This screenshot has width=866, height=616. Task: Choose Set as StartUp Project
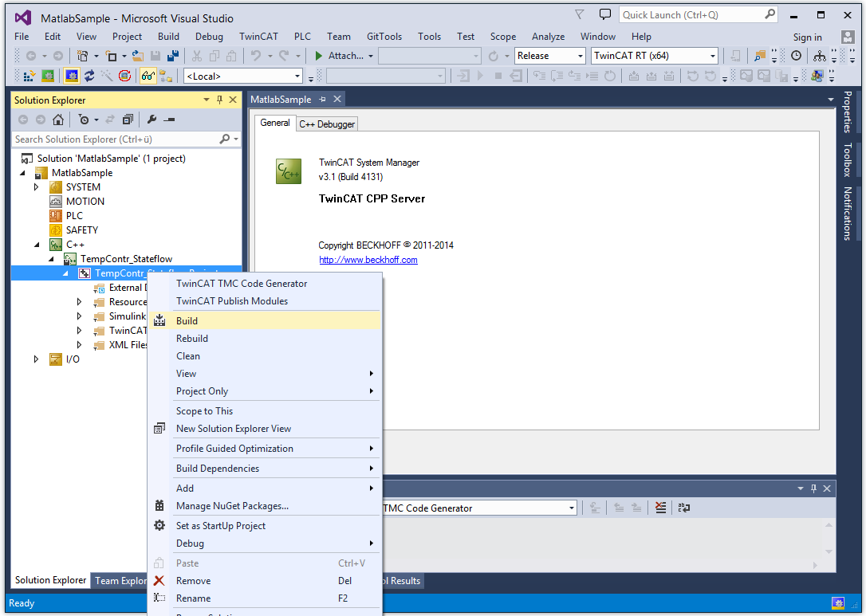click(x=265, y=525)
